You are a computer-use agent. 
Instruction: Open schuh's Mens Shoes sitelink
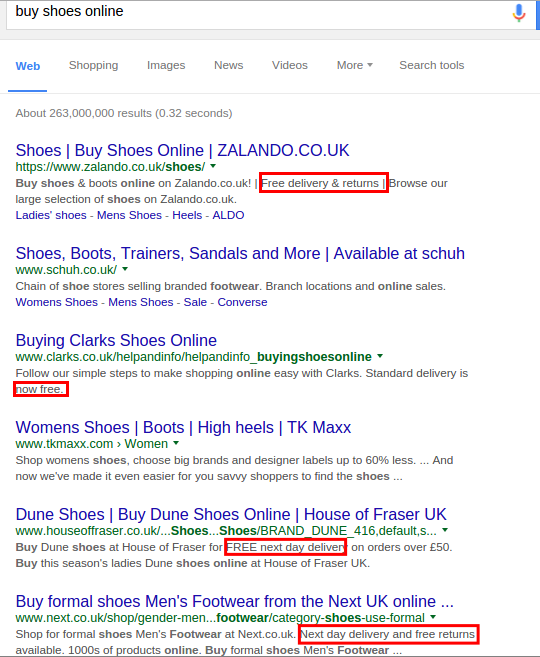pos(140,302)
